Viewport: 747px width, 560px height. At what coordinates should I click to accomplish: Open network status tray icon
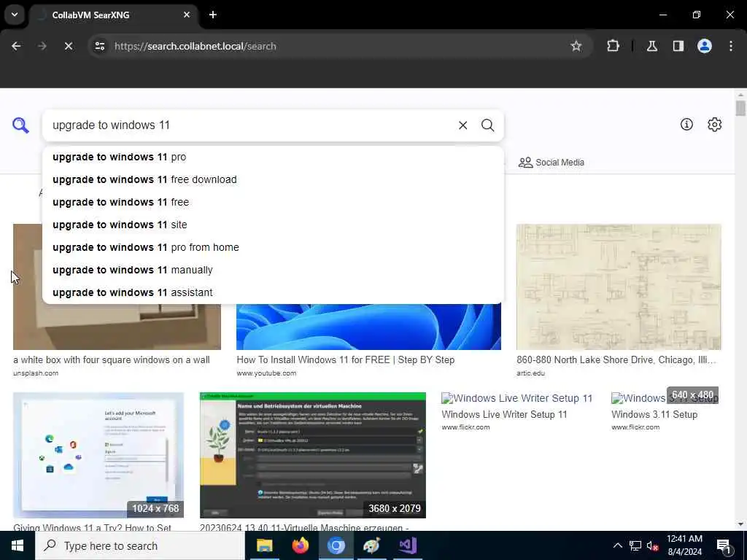pos(635,545)
